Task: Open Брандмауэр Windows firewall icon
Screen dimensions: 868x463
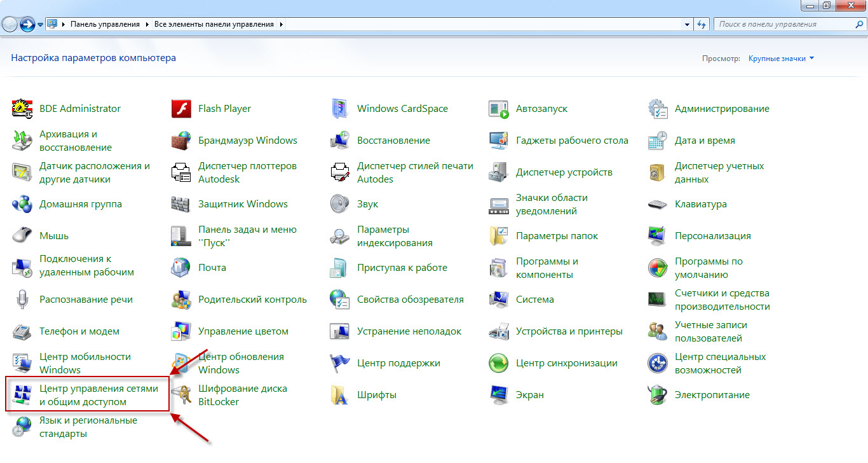Action: tap(181, 141)
